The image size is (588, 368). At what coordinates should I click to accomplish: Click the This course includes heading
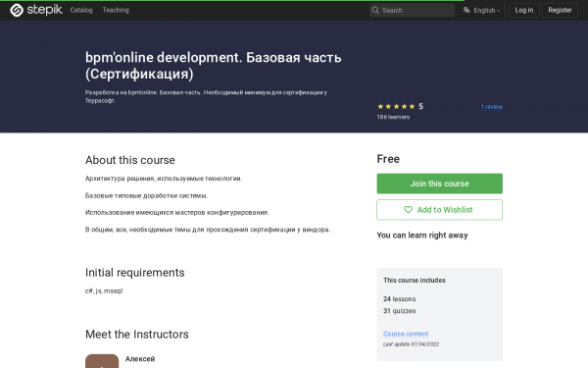pyautogui.click(x=415, y=280)
